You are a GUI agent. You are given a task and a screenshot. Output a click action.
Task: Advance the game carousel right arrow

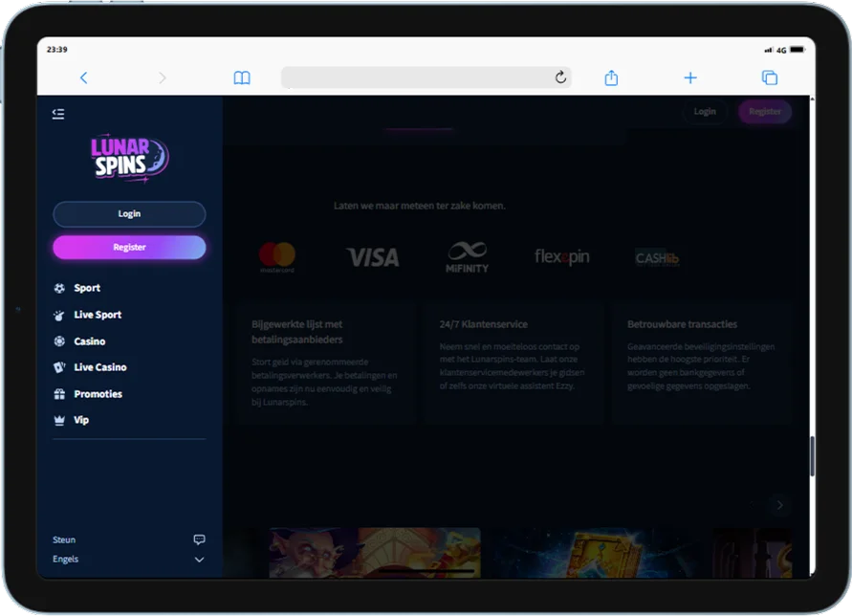coord(779,505)
